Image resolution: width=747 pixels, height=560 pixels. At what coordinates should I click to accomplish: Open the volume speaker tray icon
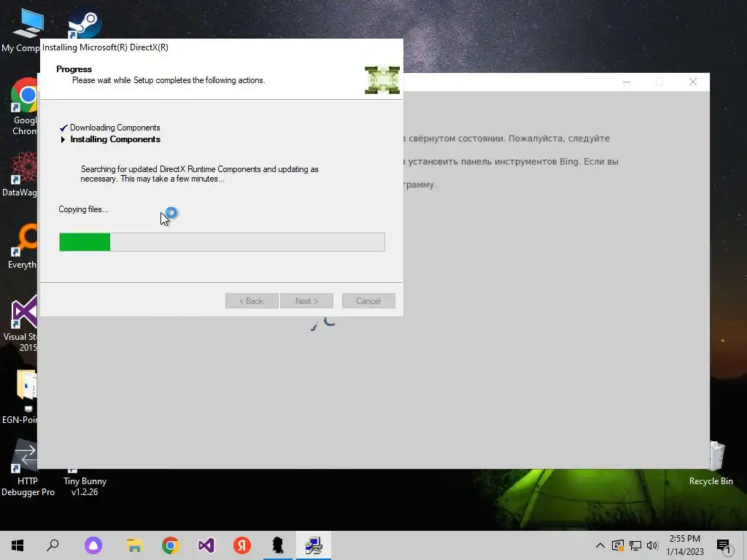click(x=652, y=545)
